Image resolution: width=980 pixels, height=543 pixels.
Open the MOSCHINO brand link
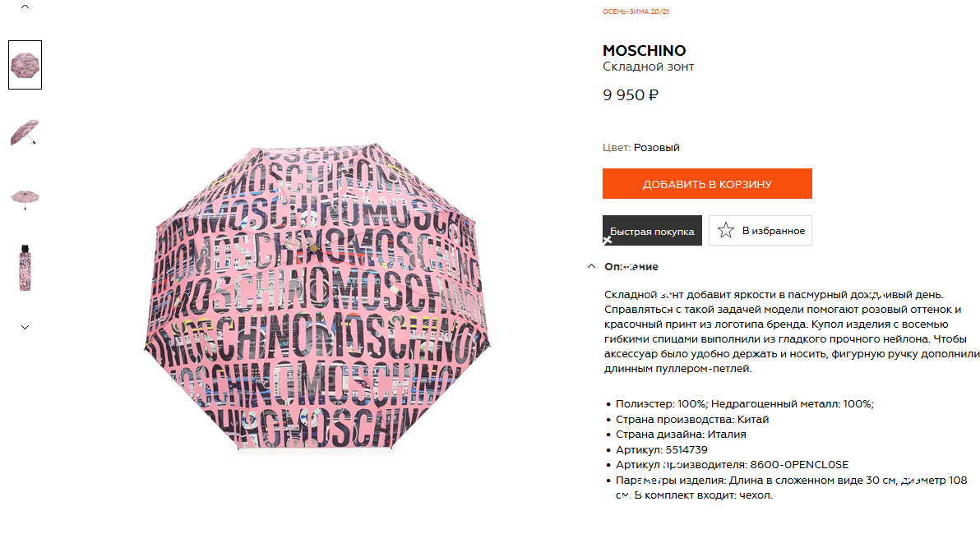tap(645, 51)
